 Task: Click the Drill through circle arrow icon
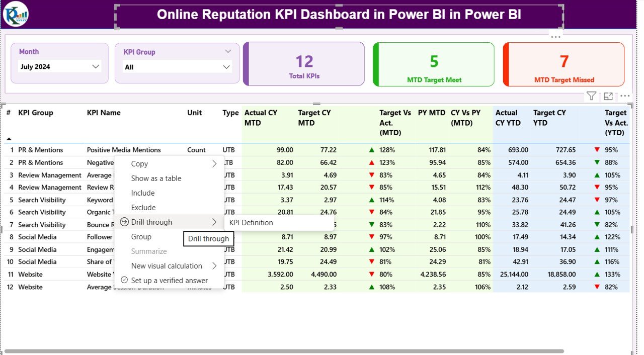tap(124, 222)
